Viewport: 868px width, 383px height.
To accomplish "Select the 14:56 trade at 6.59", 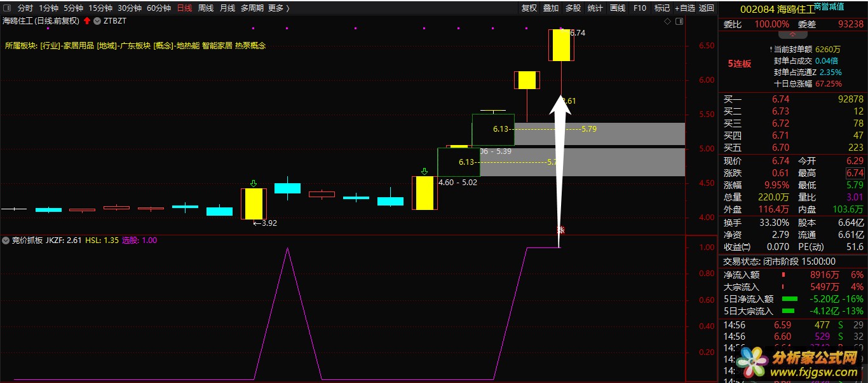I will [794, 325].
